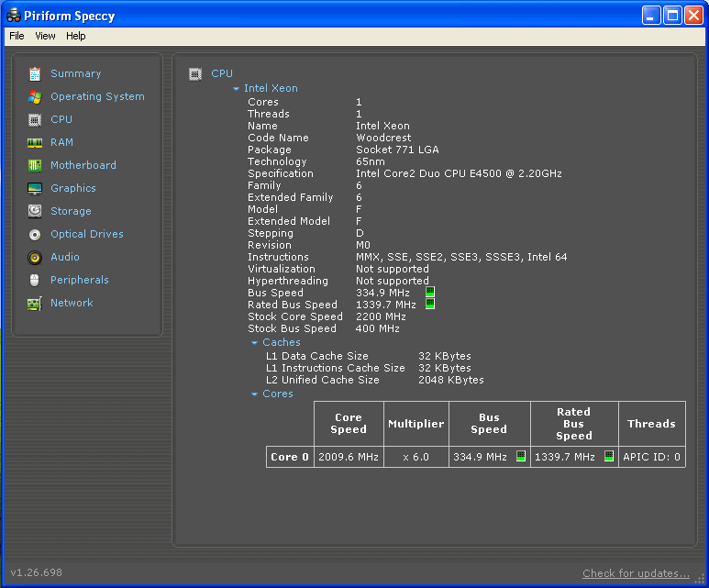Image resolution: width=709 pixels, height=588 pixels.
Task: Click the Summary clipboard icon
Action: tap(35, 73)
